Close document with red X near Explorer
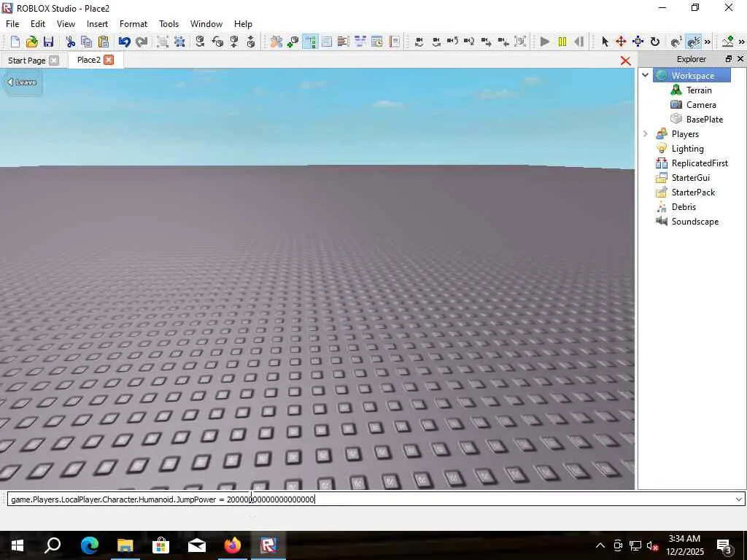The width and height of the screenshot is (747, 560). click(625, 61)
